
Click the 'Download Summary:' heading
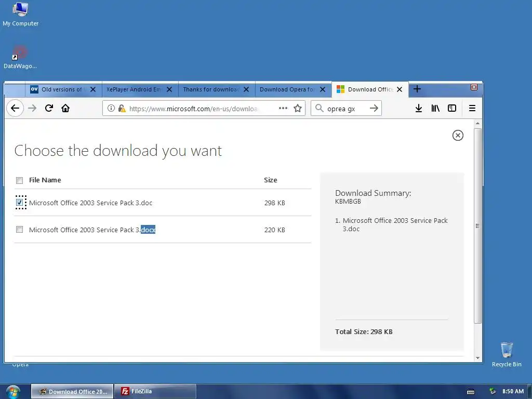tap(373, 193)
